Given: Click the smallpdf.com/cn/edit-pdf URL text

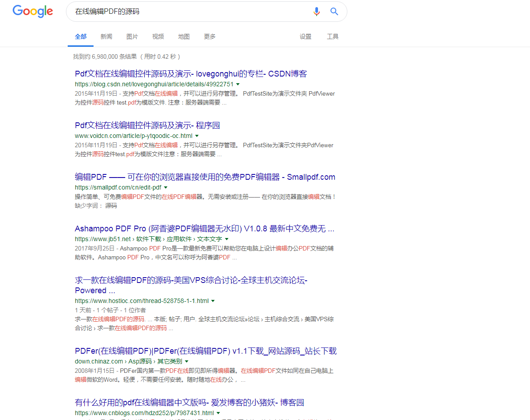Looking at the screenshot, I should tap(118, 187).
